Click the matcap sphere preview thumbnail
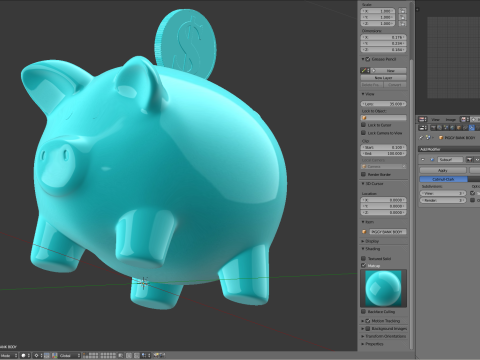Viewport: 480px width, 360px height. tap(383, 288)
